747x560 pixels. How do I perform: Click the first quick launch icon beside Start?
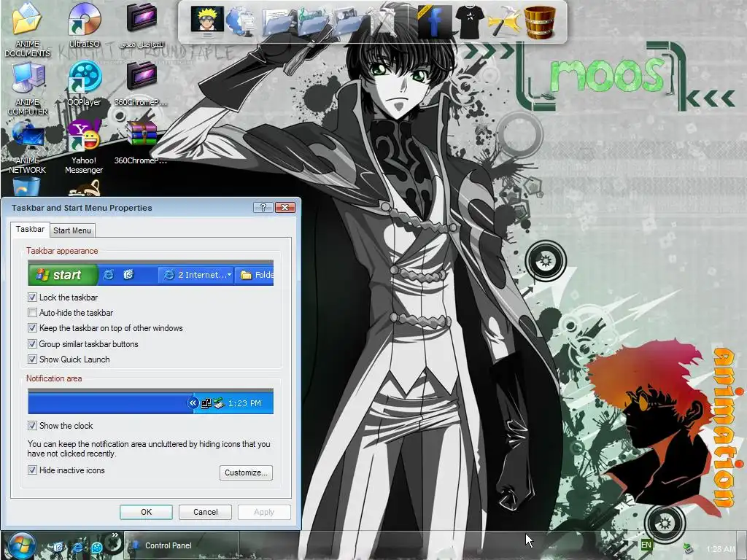(58, 547)
